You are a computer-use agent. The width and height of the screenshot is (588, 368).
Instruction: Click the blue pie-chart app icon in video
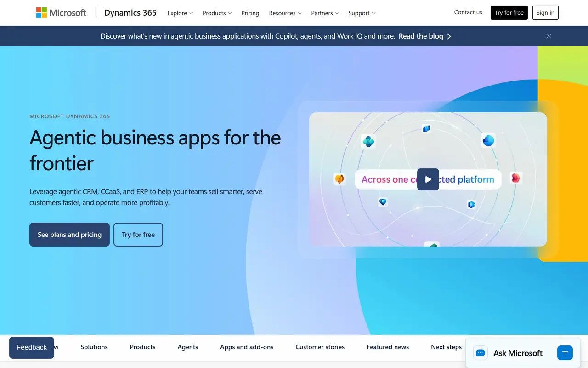[488, 140]
